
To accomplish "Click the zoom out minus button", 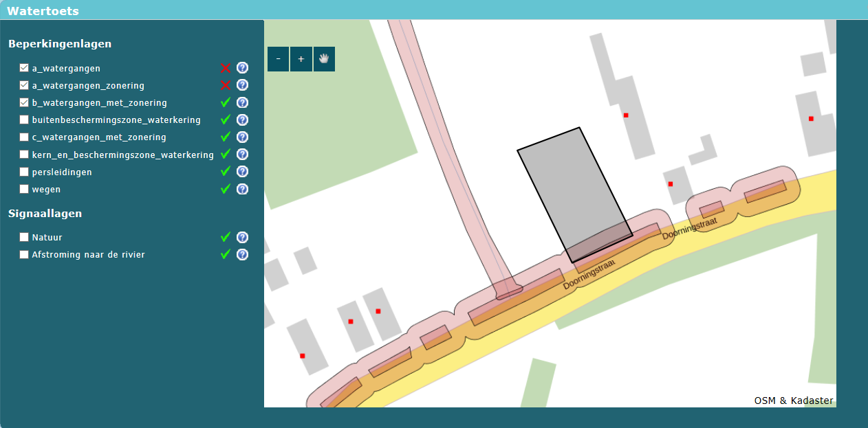I will (278, 59).
